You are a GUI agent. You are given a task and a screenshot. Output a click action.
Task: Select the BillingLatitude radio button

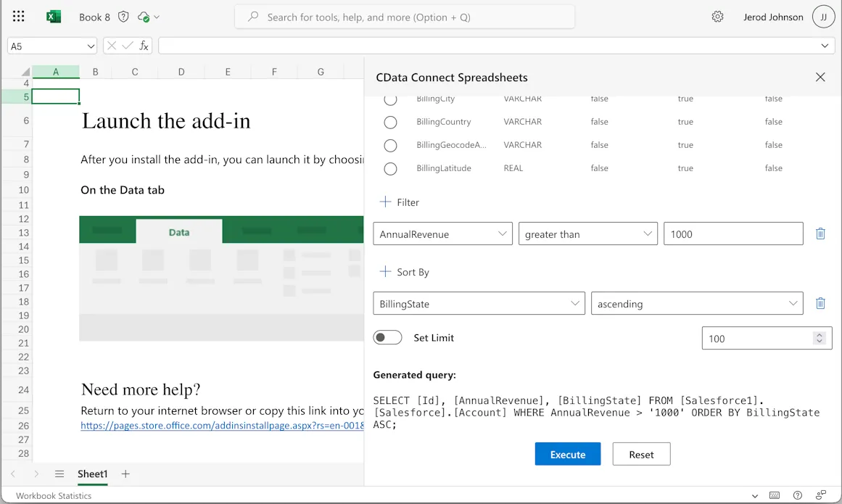390,168
